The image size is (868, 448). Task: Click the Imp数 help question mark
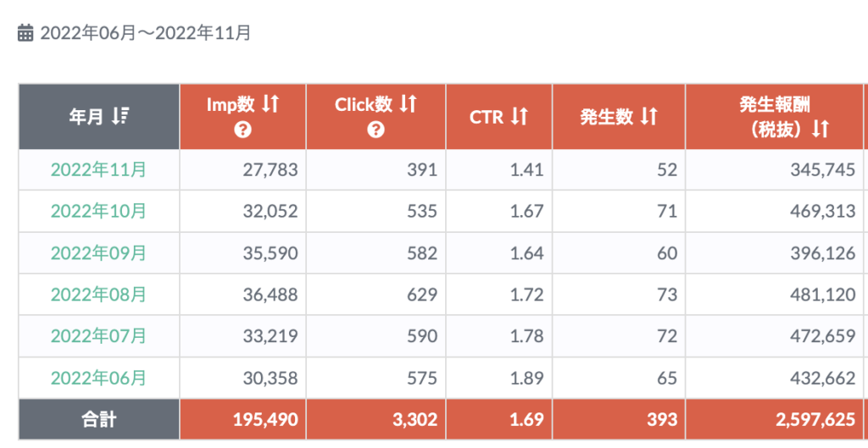click(243, 130)
